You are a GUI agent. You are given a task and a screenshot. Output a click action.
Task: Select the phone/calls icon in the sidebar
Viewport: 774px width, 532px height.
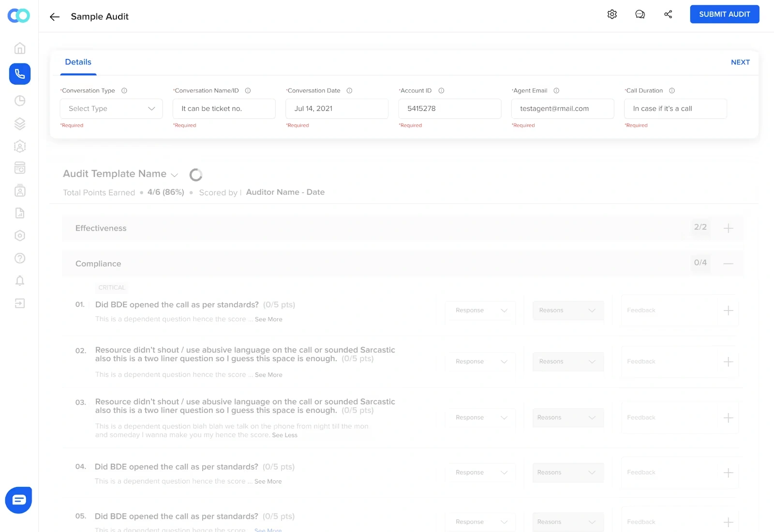19,74
